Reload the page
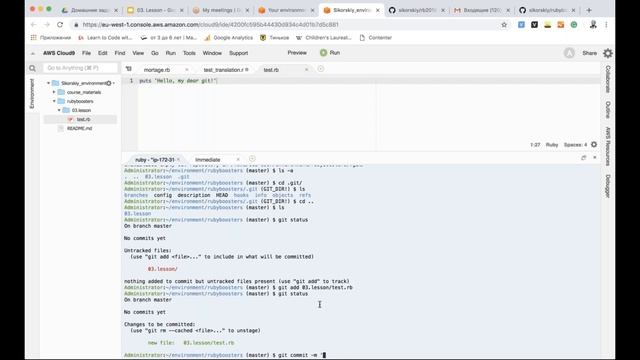Screen dimensions: 640x360 [x=60, y=25]
